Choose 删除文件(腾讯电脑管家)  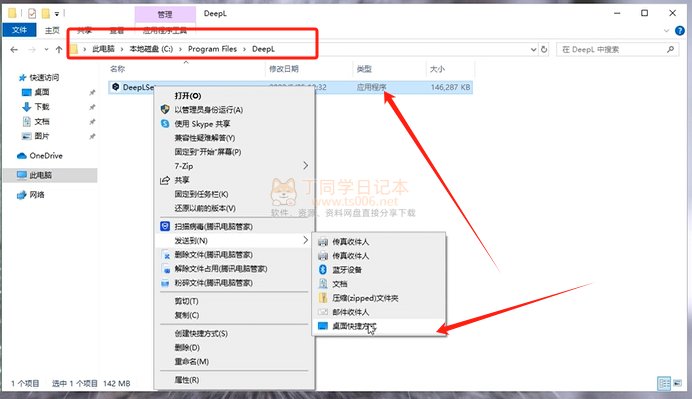pyautogui.click(x=234, y=255)
